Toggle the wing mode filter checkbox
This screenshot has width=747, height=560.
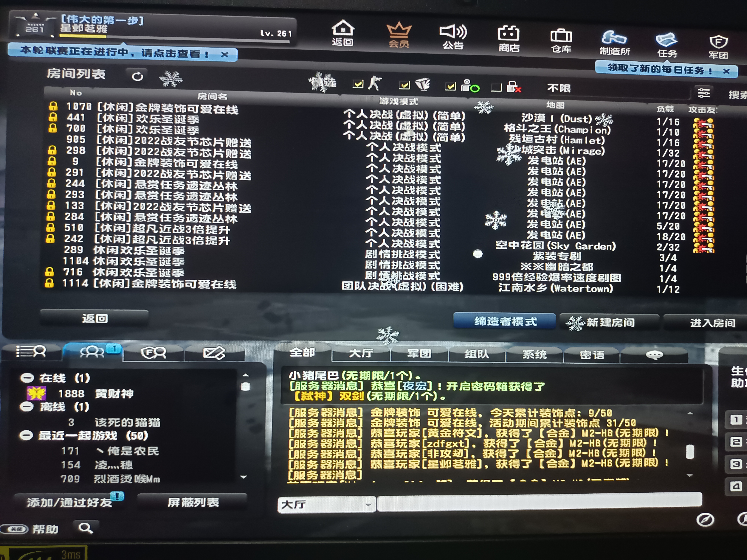pos(404,85)
